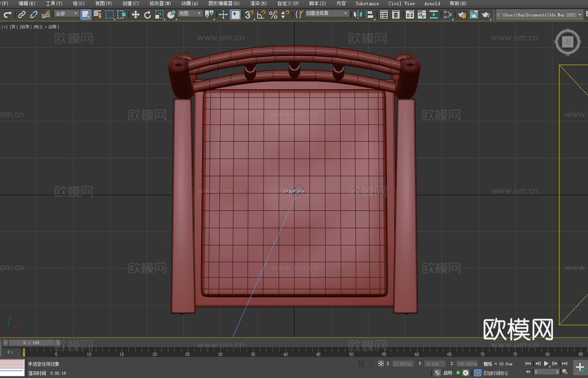Open the 编辑(E) menu

27,3
